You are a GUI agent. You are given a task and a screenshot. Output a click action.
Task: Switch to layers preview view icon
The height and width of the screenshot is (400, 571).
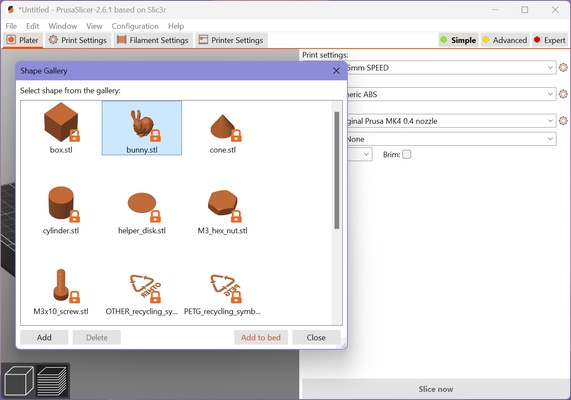(53, 381)
